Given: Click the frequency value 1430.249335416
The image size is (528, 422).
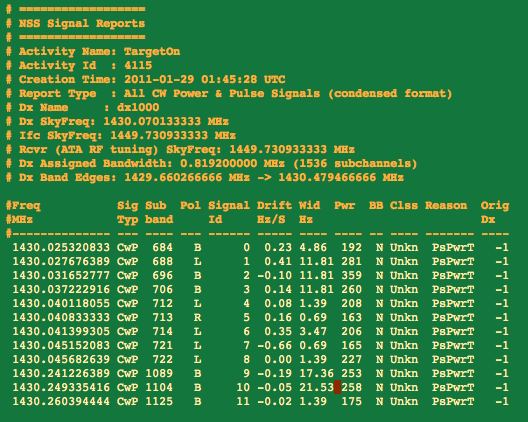Looking at the screenshot, I should tap(61, 387).
